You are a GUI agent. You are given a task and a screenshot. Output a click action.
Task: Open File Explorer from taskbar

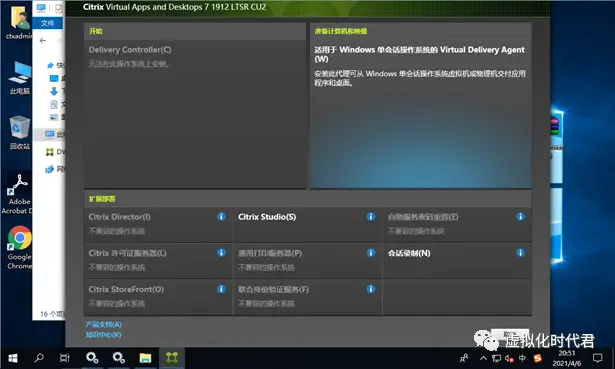click(x=145, y=358)
